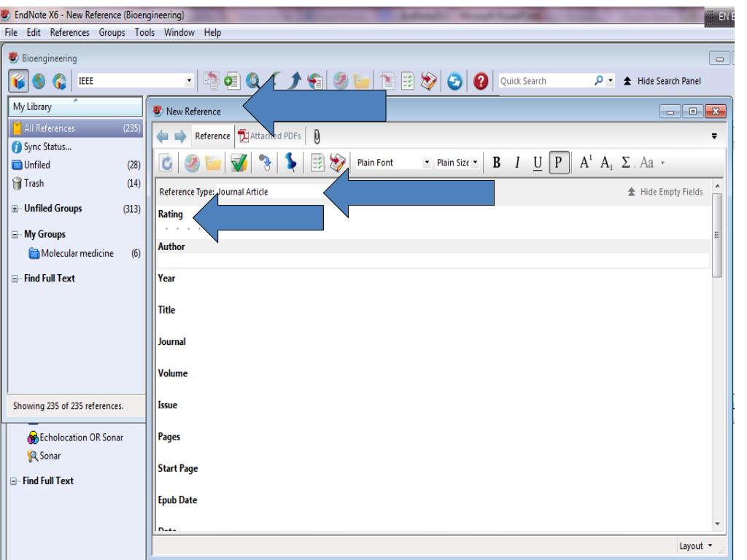Screen dimensions: 747x560
Task: Toggle Plain text formatting button
Action: [x=559, y=163]
